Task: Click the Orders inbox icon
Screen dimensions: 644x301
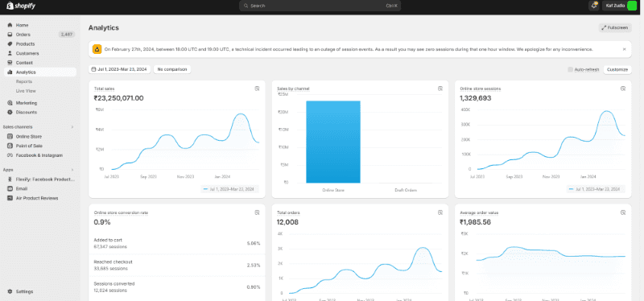Action: [x=10, y=35]
